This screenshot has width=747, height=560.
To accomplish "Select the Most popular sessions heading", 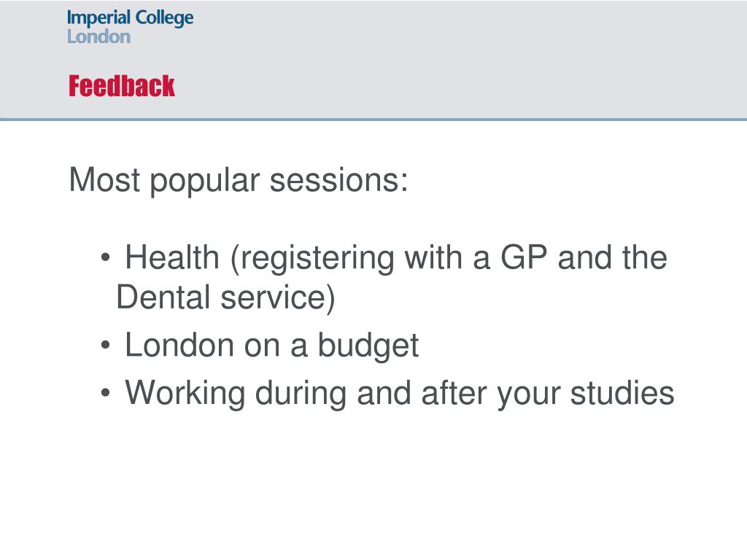I will pos(239,181).
